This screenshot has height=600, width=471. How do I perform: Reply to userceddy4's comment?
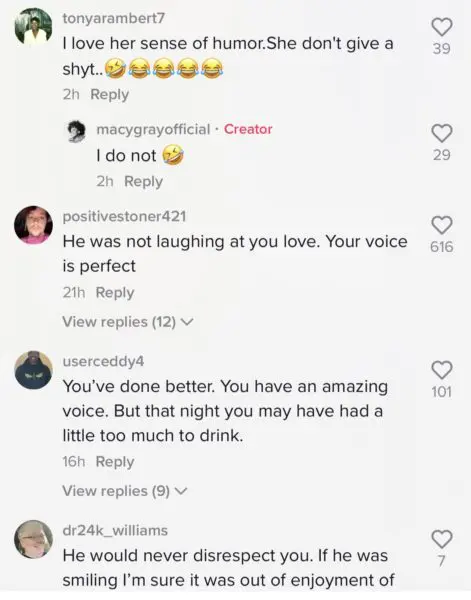(115, 462)
